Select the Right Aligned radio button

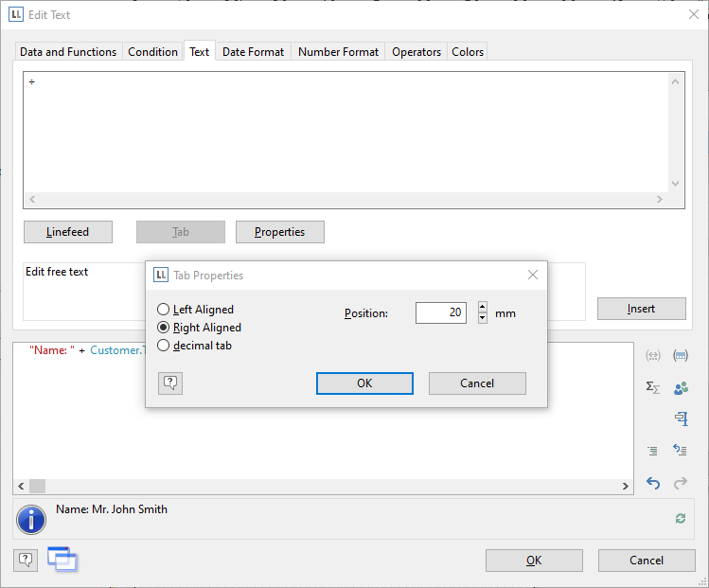[x=164, y=328]
